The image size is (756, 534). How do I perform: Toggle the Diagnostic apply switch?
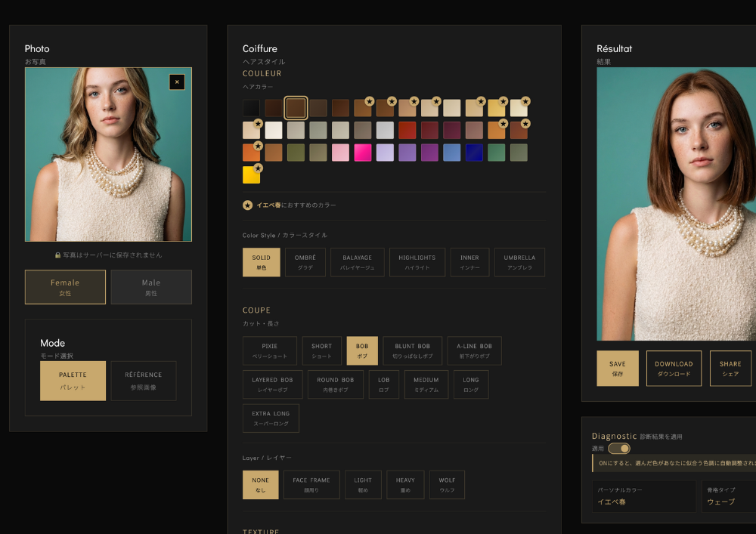618,448
